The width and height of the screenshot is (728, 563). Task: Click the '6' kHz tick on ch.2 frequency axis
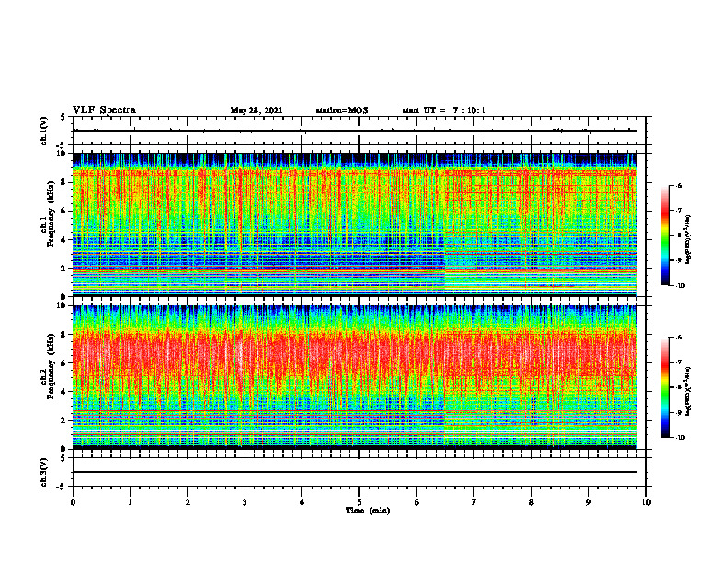click(64, 363)
